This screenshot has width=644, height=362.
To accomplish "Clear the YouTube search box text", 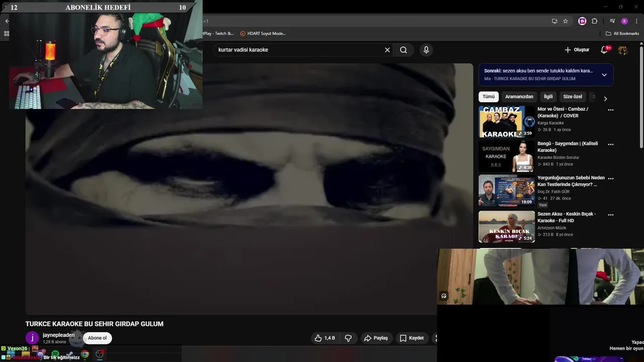I will click(387, 50).
